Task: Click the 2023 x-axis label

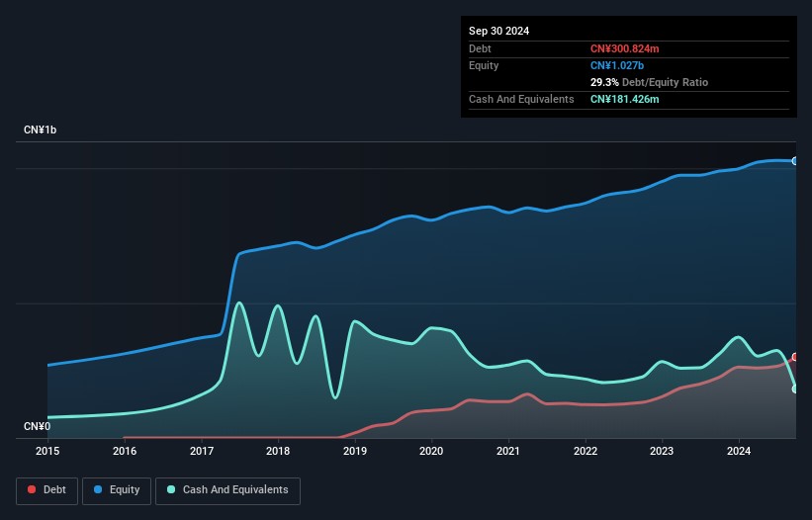Action: click(x=662, y=451)
